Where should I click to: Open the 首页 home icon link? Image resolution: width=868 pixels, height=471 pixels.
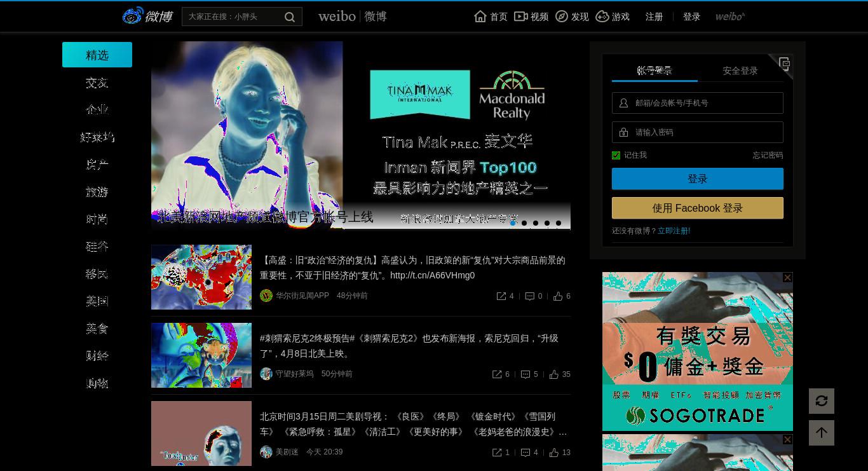click(x=491, y=17)
